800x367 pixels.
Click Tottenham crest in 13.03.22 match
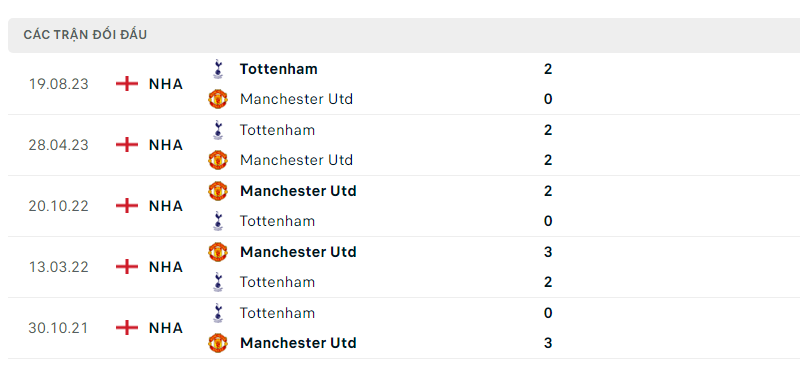click(218, 282)
